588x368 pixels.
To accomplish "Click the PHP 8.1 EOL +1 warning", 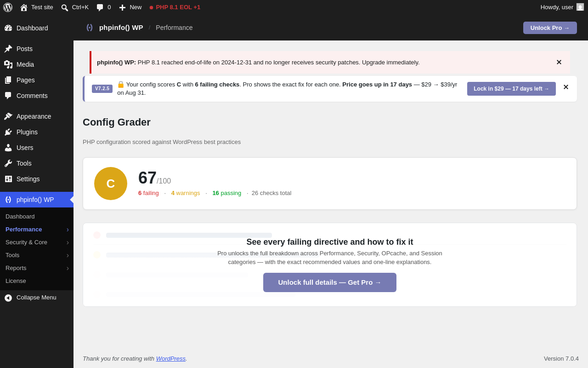I will point(175,7).
